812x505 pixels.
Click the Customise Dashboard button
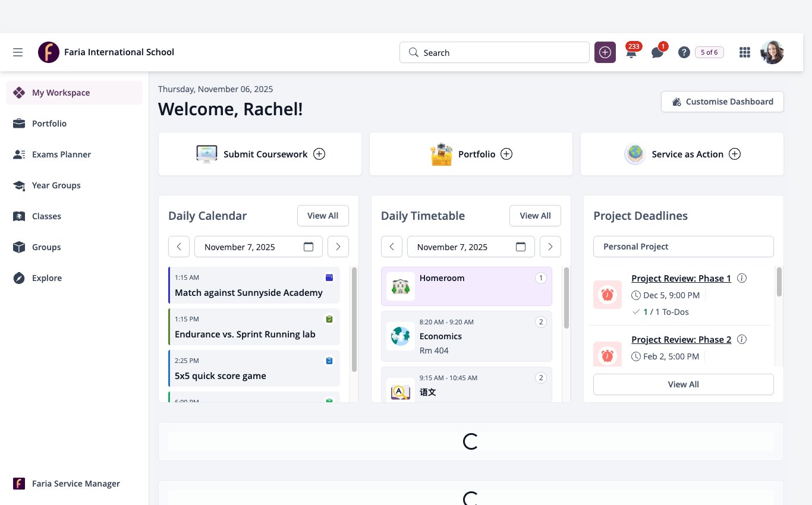click(722, 102)
